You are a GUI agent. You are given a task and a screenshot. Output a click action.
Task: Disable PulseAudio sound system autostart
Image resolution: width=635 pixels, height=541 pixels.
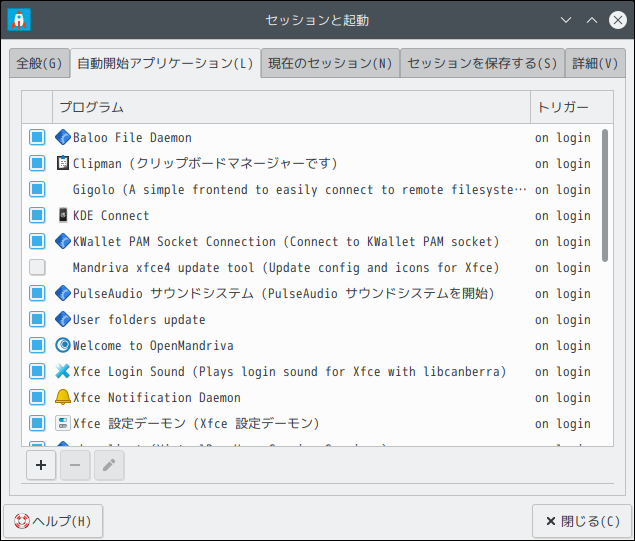point(37,293)
